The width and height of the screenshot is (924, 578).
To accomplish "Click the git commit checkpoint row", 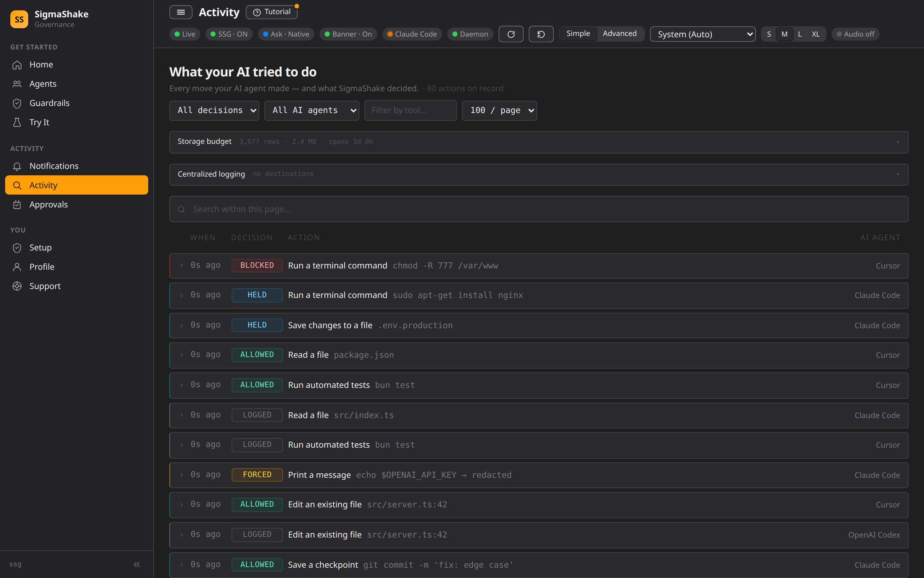I will pos(539,565).
